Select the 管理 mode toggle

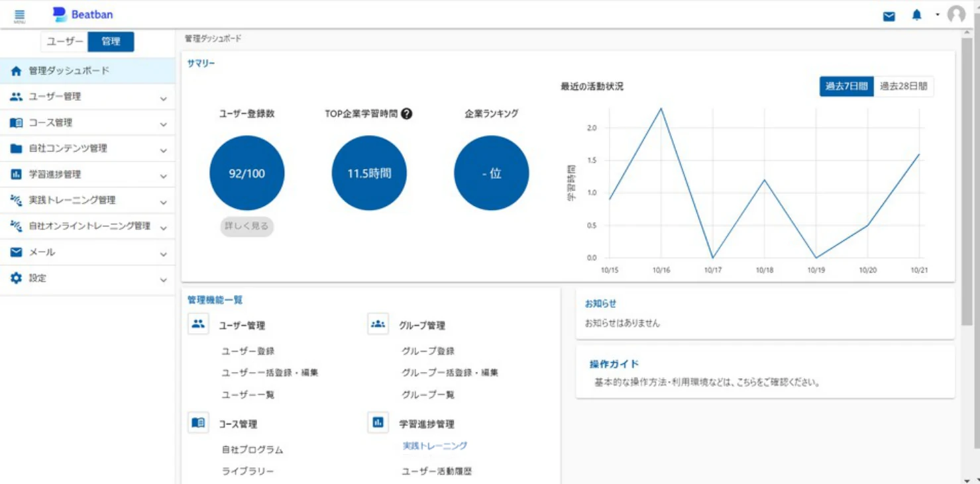pyautogui.click(x=111, y=42)
